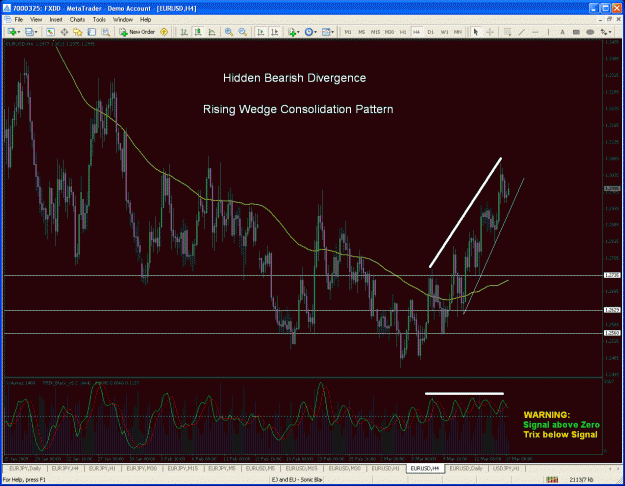Viewport: 625px width, 486px height.
Task: Select the Text Label tool
Action: (x=576, y=32)
